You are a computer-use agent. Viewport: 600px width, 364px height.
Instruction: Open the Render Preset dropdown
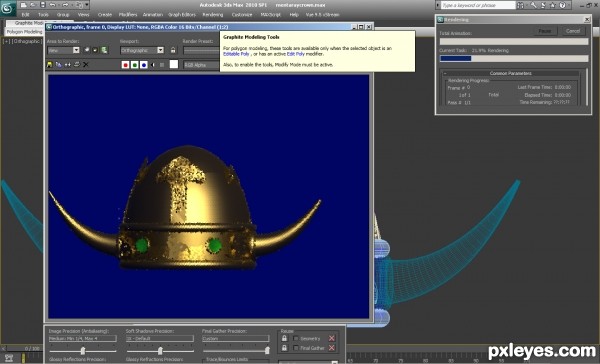click(201, 50)
